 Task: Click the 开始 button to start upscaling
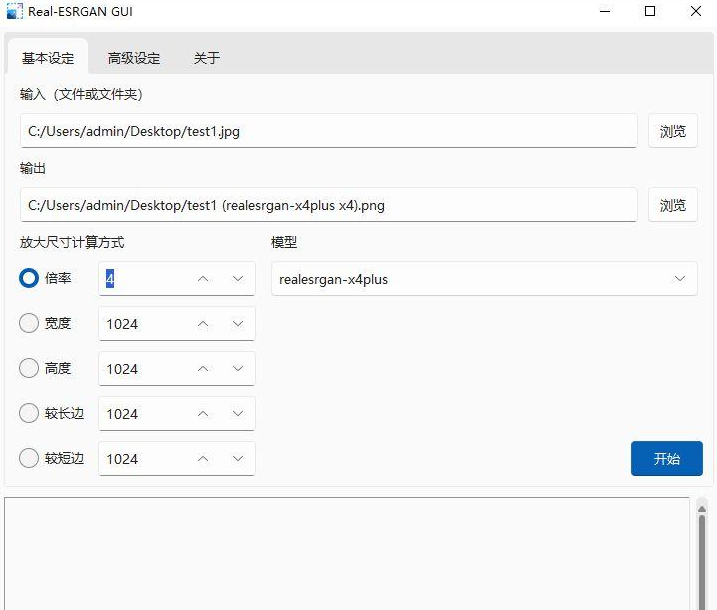coord(667,458)
